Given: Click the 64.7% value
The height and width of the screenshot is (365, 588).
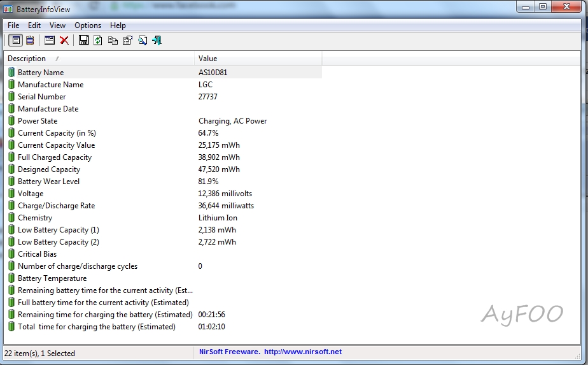Looking at the screenshot, I should [x=208, y=133].
